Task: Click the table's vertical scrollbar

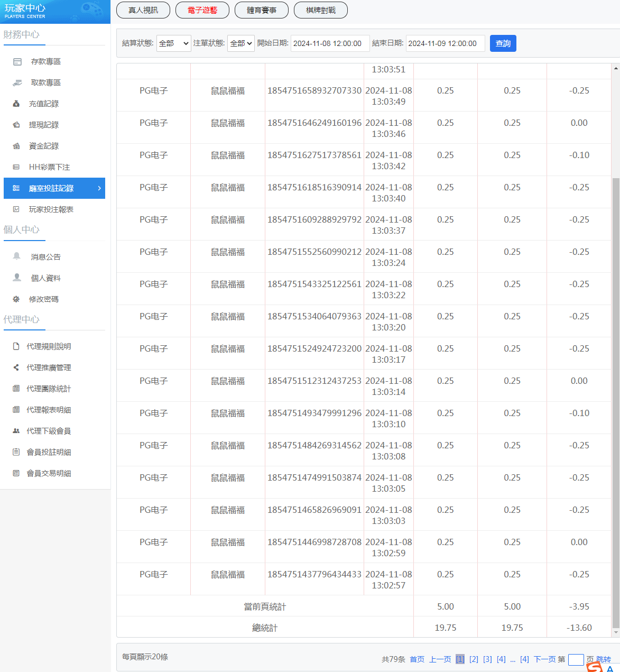Action: [x=616, y=370]
